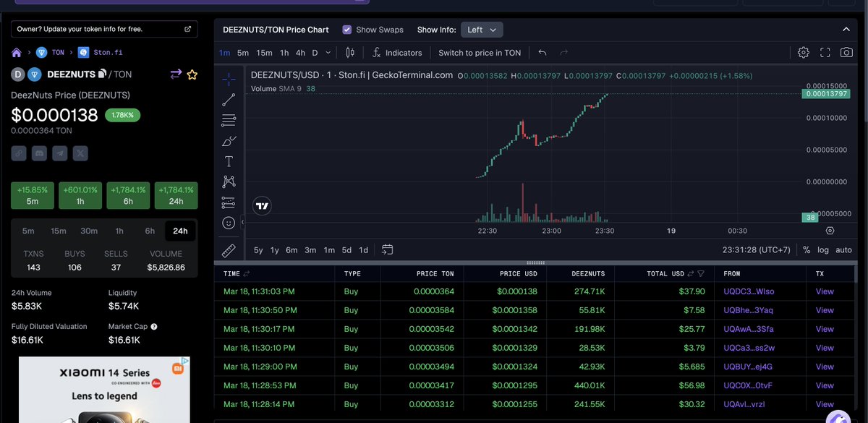This screenshot has width=868, height=423.
Task: Click the +15.85% 5m change box
Action: pyautogui.click(x=33, y=195)
